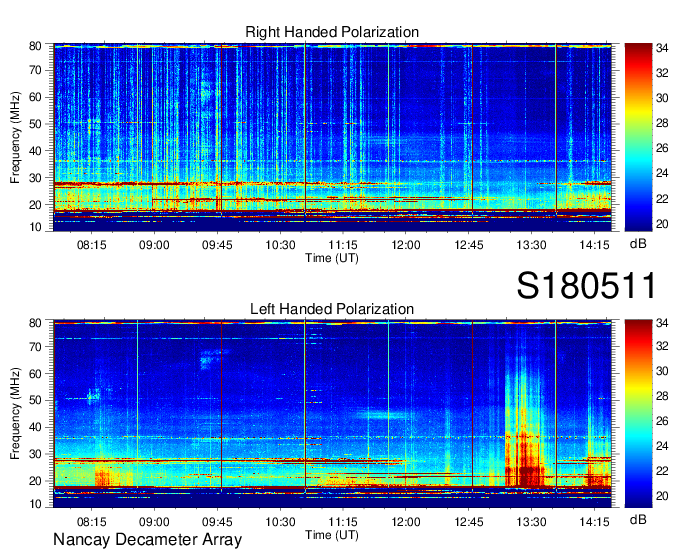Click the "dB" label below Right Handed color bar

point(638,244)
